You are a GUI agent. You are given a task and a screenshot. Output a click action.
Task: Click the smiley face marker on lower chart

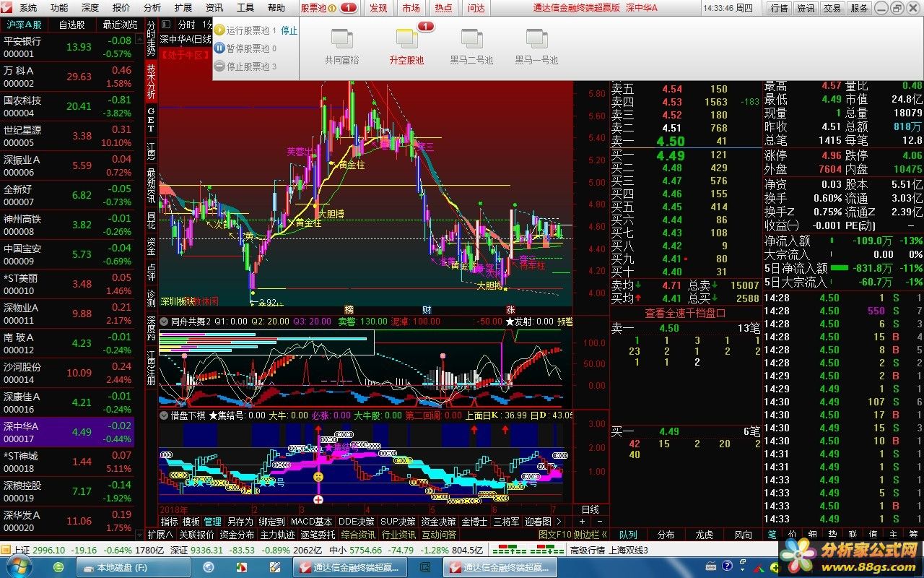318,478
